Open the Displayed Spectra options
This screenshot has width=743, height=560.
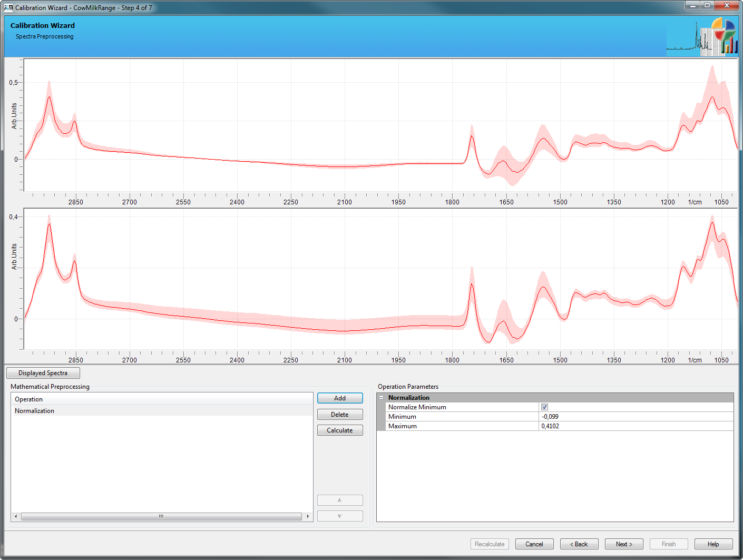point(43,373)
